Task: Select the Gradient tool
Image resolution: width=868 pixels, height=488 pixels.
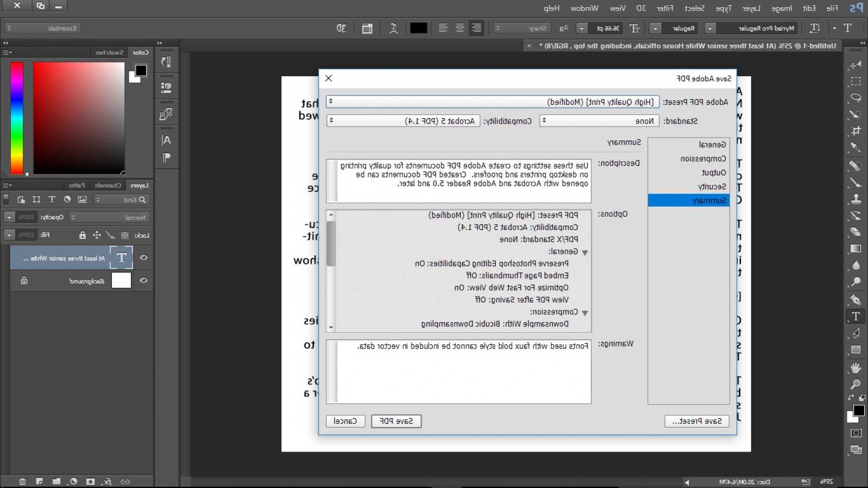Action: (855, 249)
